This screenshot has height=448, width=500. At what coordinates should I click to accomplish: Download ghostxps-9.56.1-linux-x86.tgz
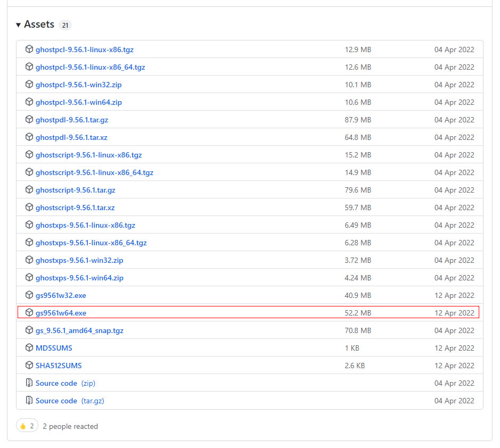(x=85, y=225)
